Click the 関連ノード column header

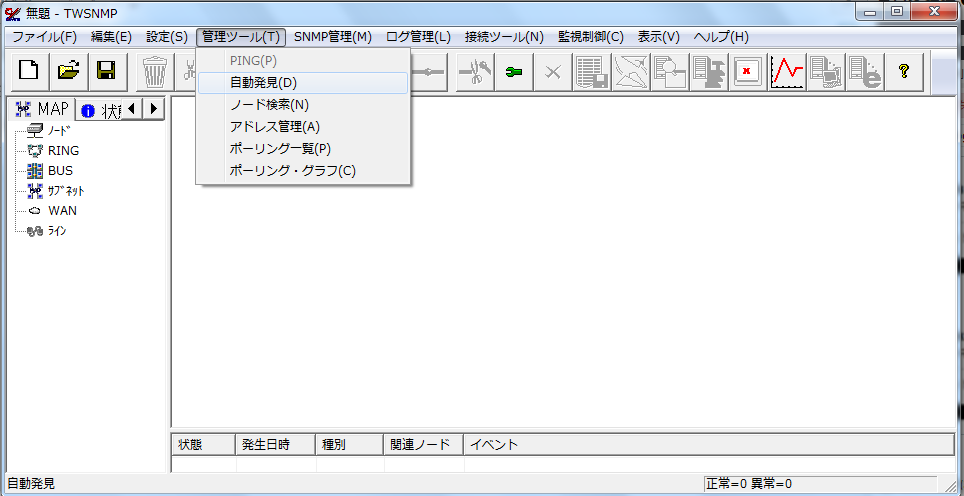pos(424,444)
